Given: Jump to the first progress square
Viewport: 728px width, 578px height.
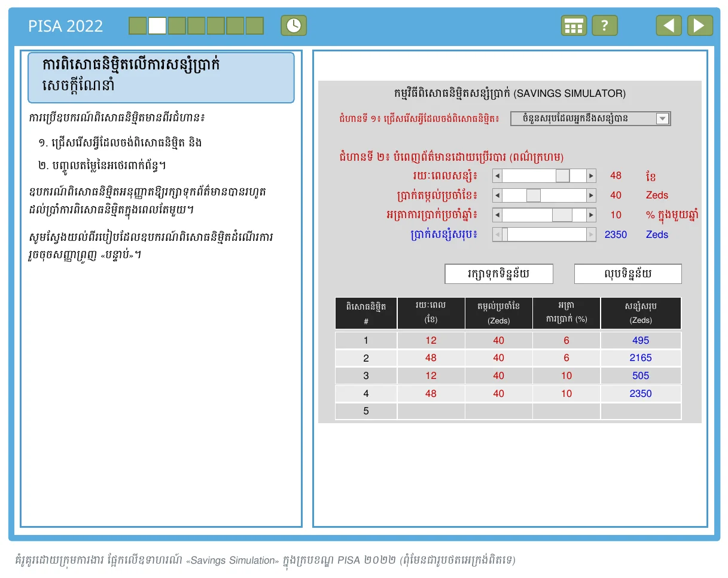Looking at the screenshot, I should (x=138, y=26).
